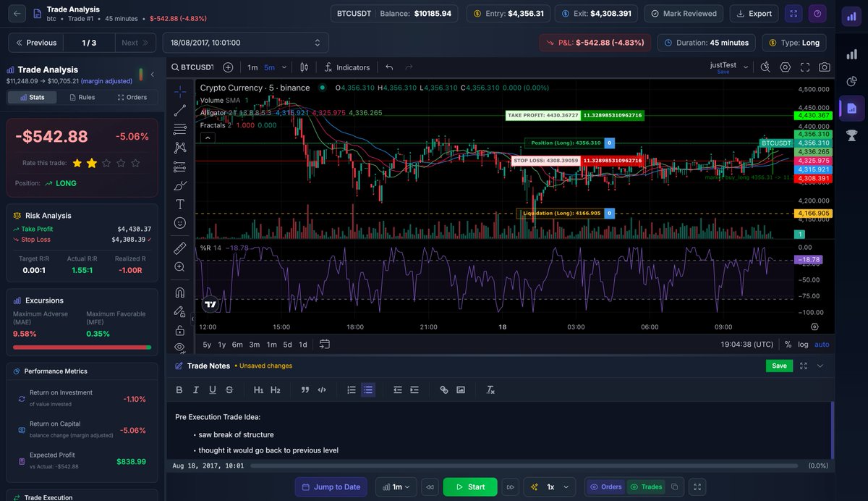Select the 1d date range

[x=303, y=345]
